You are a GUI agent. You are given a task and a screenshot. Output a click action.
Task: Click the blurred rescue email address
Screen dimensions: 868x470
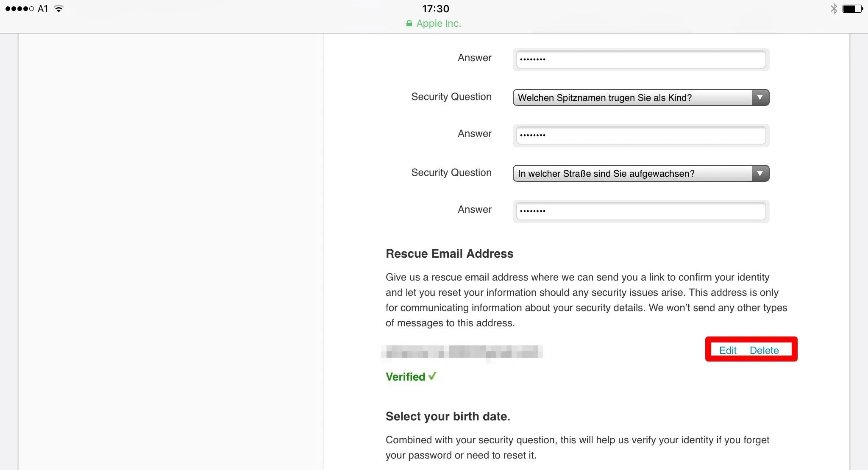(x=462, y=352)
